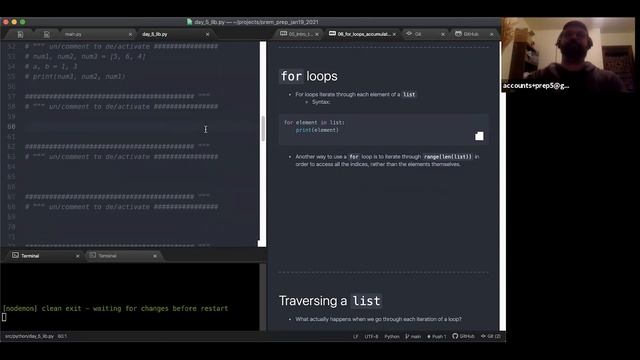
Task: Click the GitHub tab icon
Action: [x=458, y=34]
